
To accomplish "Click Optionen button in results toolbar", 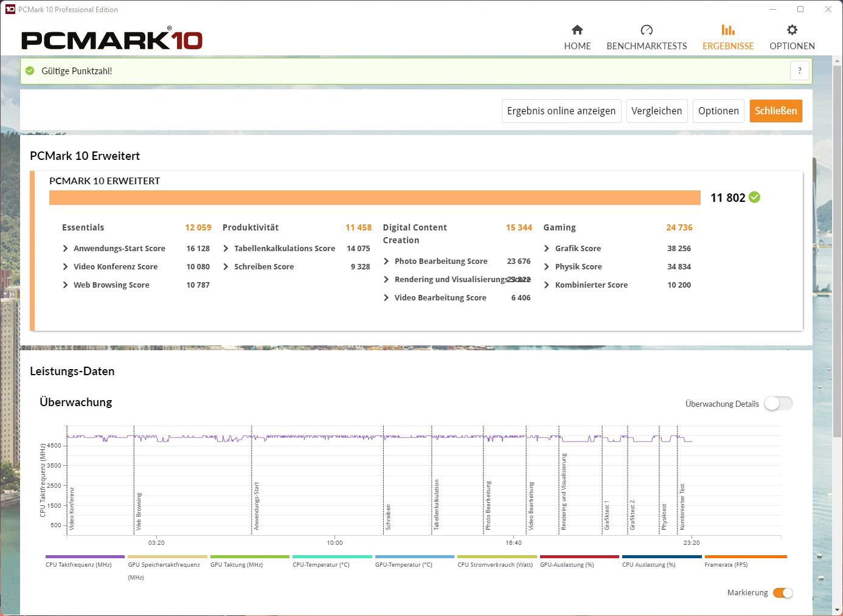I will click(718, 111).
